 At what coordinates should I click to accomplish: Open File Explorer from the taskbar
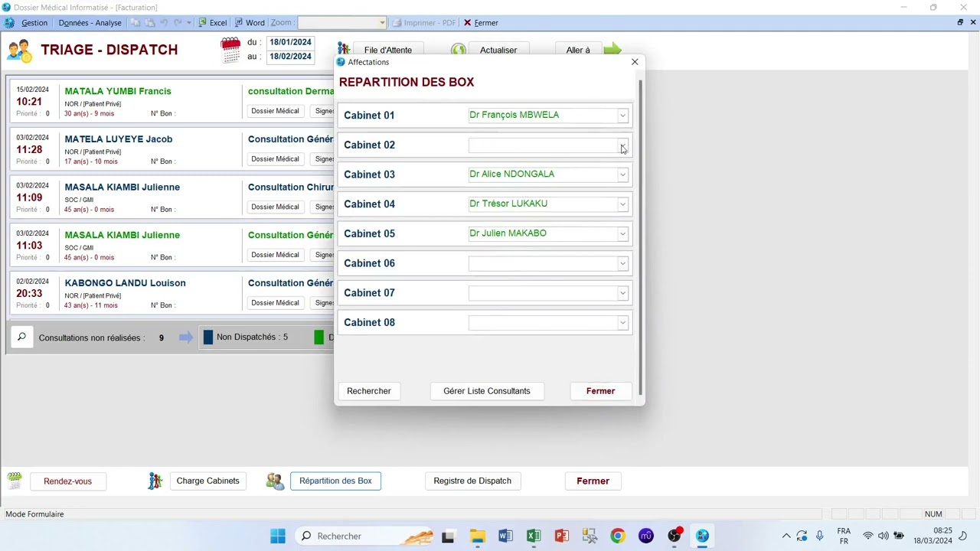477,536
